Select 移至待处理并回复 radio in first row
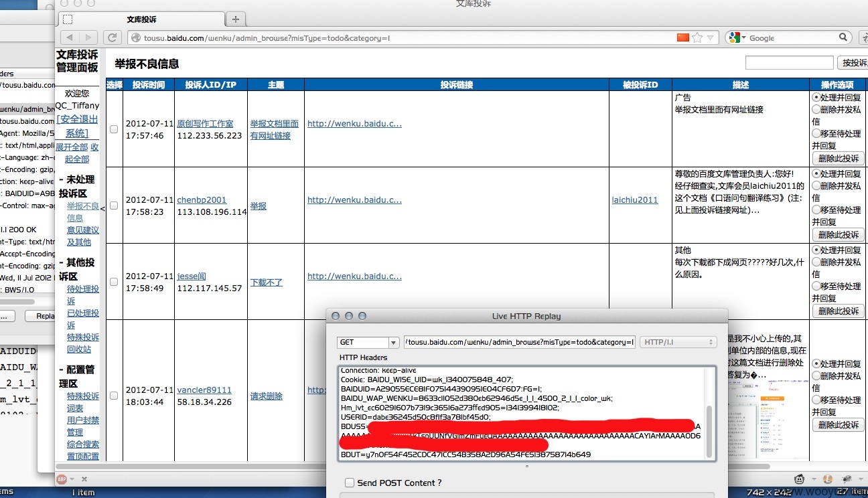This screenshot has width=868, height=498. (x=816, y=133)
